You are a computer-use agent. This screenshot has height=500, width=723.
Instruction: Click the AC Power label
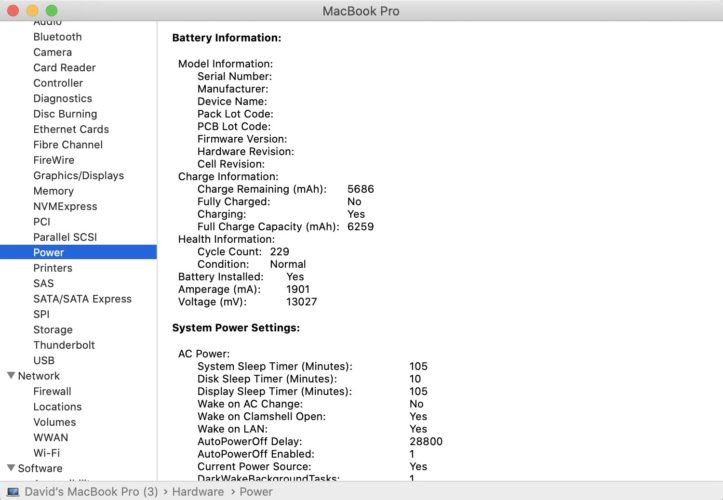[x=204, y=354]
